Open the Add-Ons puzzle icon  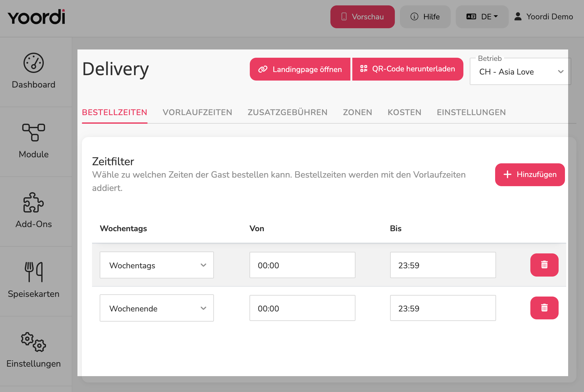[x=34, y=202]
